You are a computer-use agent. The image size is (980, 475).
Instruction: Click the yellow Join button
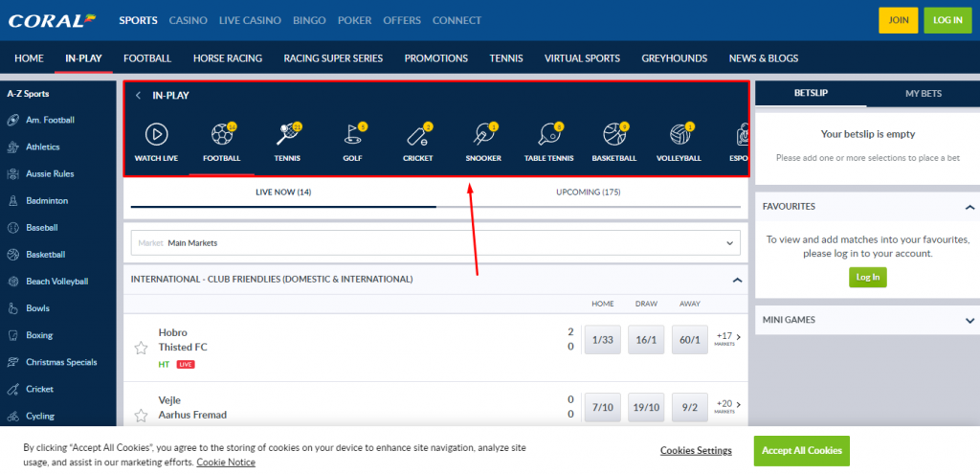pyautogui.click(x=898, y=20)
